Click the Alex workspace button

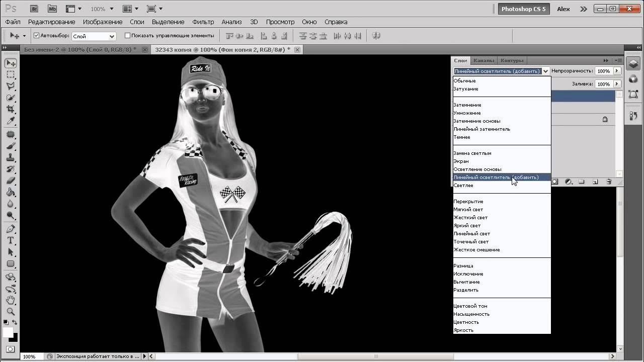click(563, 9)
